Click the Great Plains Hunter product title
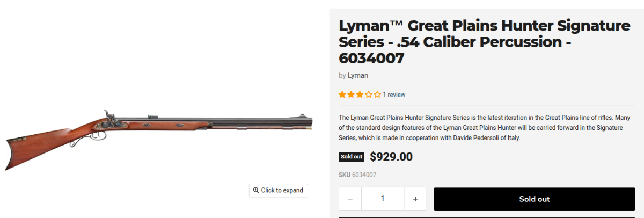 (484, 42)
